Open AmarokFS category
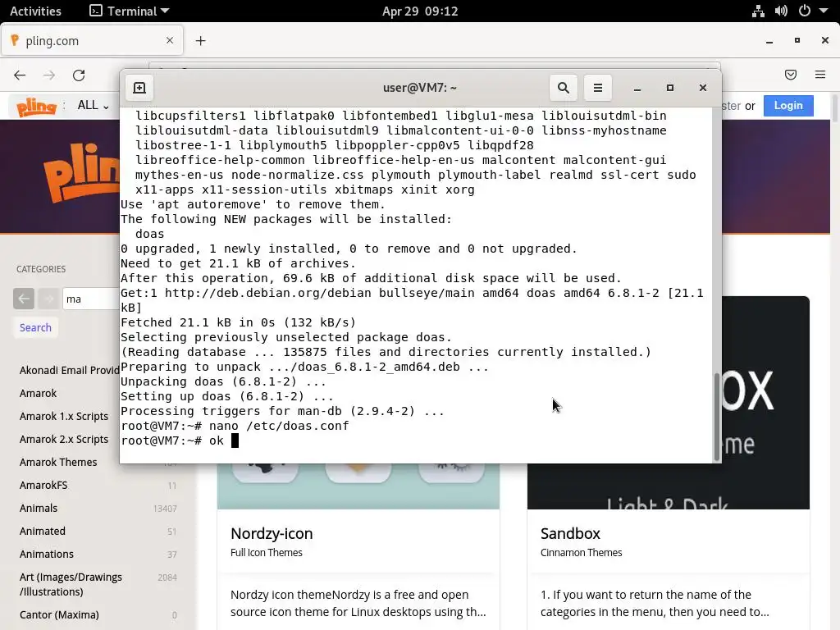This screenshot has height=630, width=840. [x=43, y=486]
